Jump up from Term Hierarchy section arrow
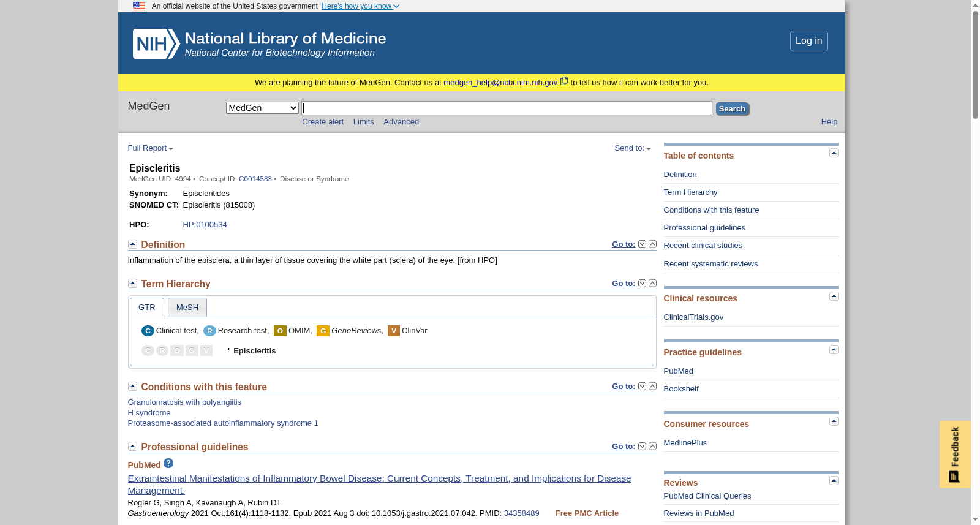 pyautogui.click(x=652, y=283)
